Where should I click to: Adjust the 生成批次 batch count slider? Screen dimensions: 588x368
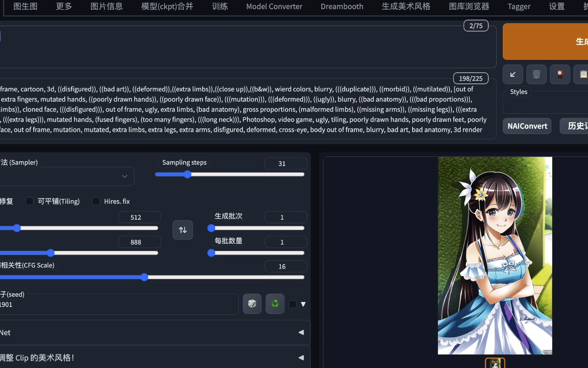[256, 228]
